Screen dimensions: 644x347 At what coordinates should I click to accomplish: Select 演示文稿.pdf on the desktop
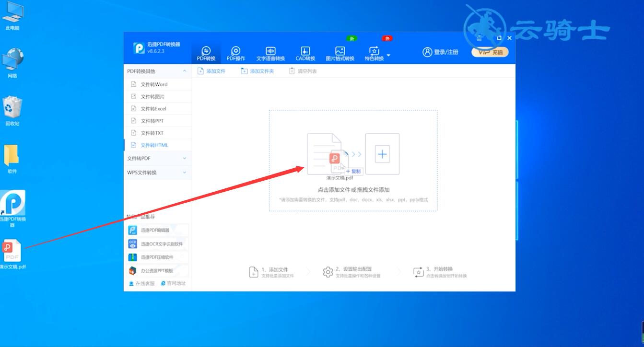point(12,254)
